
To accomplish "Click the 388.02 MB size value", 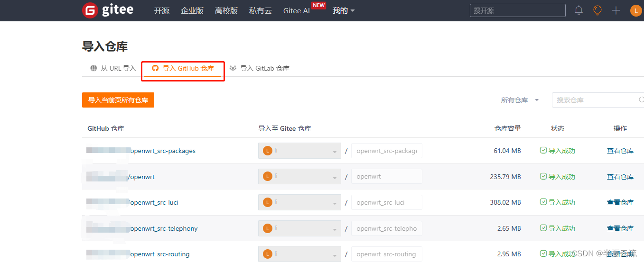I will click(x=505, y=202).
